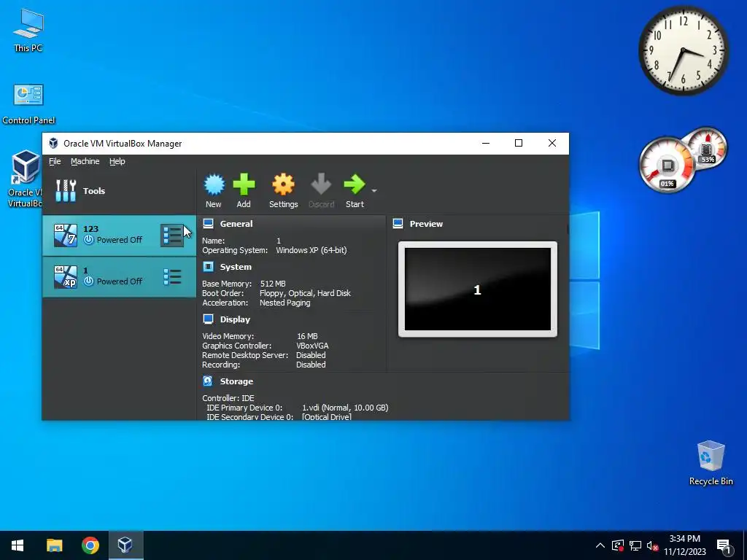Viewport: 747px width, 560px height.
Task: Click the VBoxVGA graphics controller value
Action: [312, 346]
